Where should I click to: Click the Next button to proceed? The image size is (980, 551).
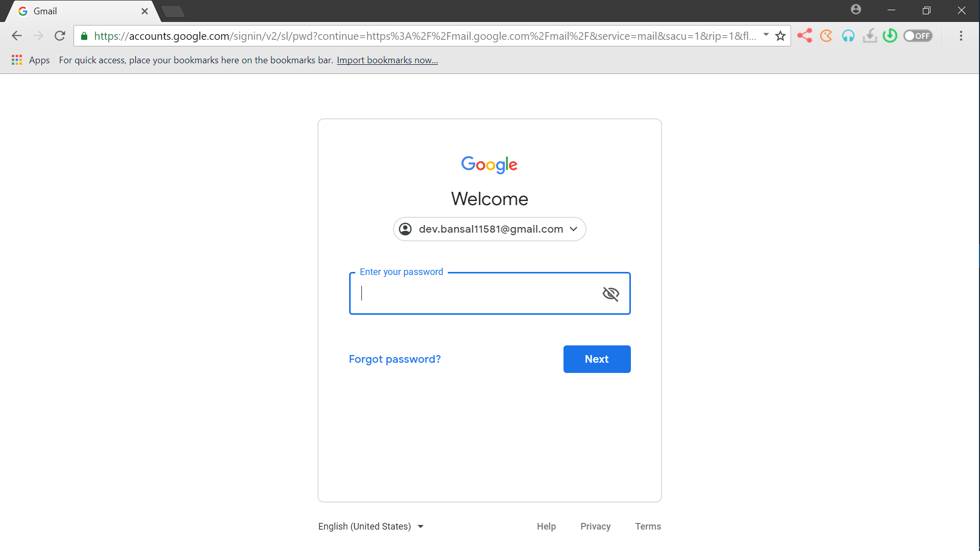pos(596,359)
